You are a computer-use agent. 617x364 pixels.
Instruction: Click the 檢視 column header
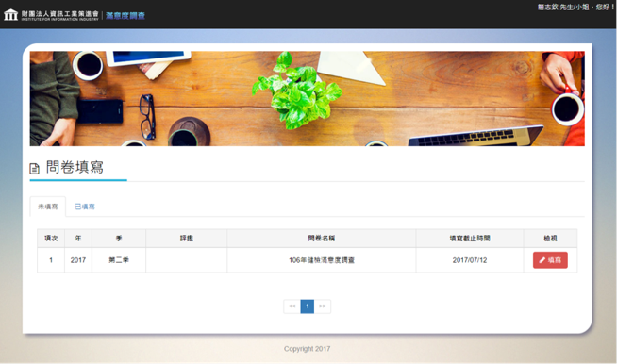[551, 238]
